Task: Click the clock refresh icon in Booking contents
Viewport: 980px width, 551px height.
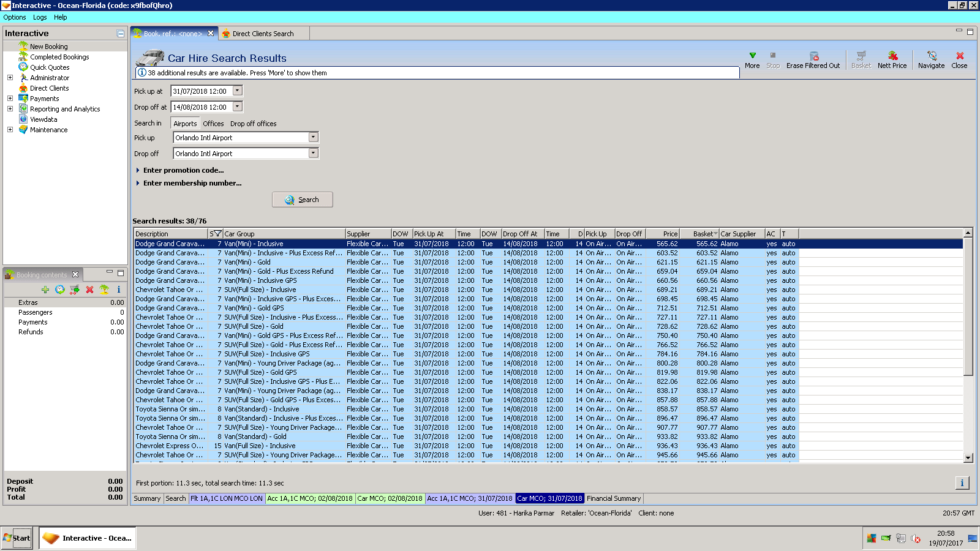Action: (x=60, y=290)
